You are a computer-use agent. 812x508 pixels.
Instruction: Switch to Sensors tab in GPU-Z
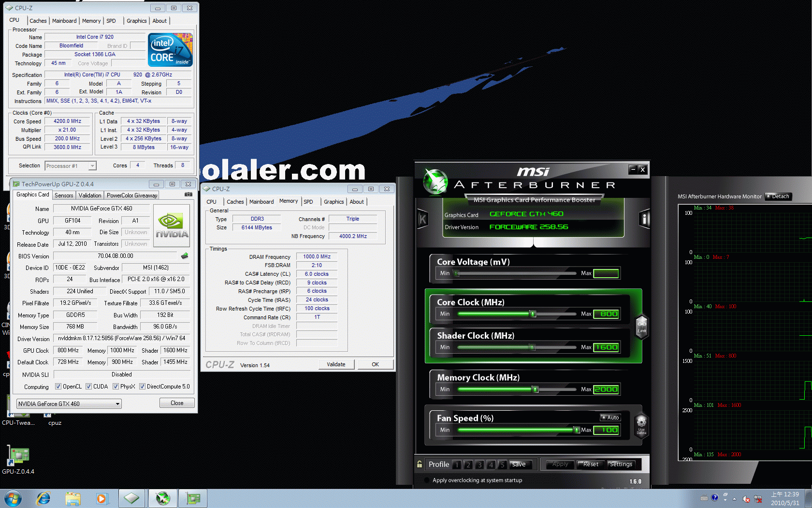pyautogui.click(x=64, y=195)
